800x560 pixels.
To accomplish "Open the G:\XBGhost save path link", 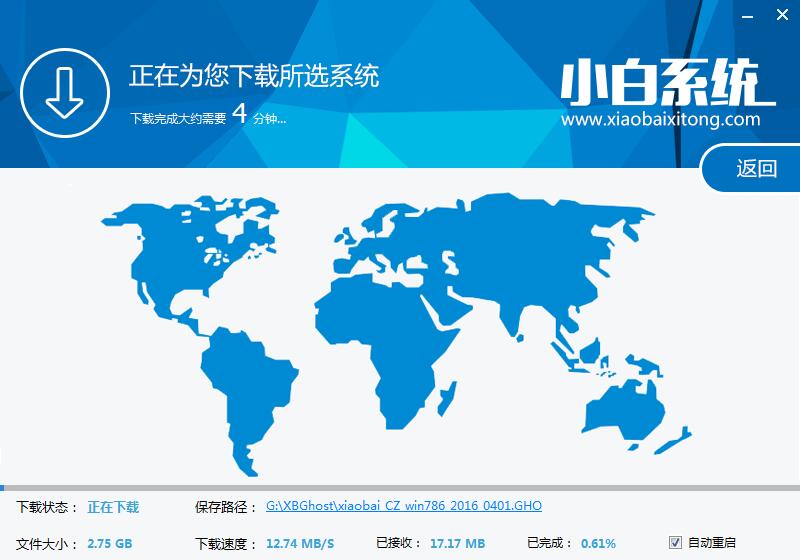I will [x=404, y=506].
